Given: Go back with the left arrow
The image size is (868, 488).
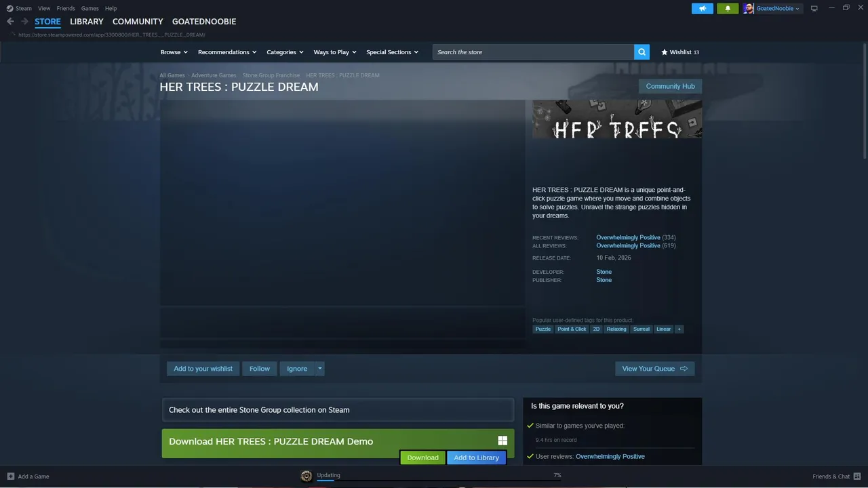Looking at the screenshot, I should [x=10, y=21].
